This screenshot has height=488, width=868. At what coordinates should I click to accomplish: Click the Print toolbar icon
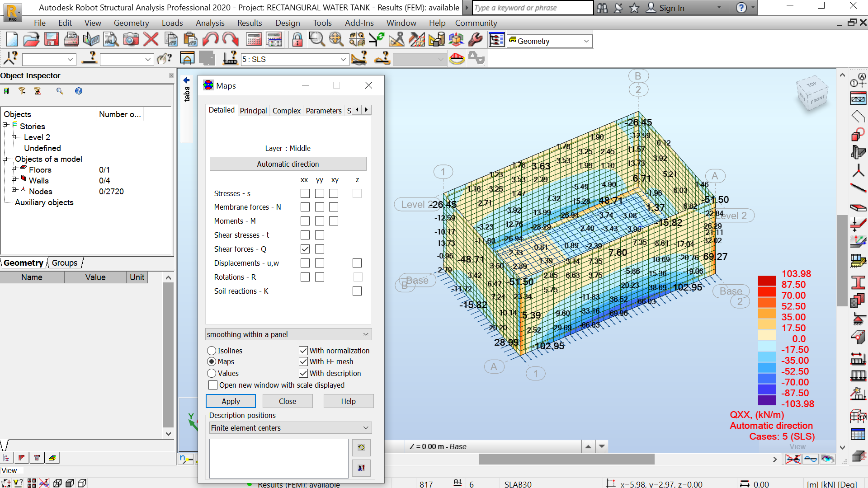coord(71,40)
